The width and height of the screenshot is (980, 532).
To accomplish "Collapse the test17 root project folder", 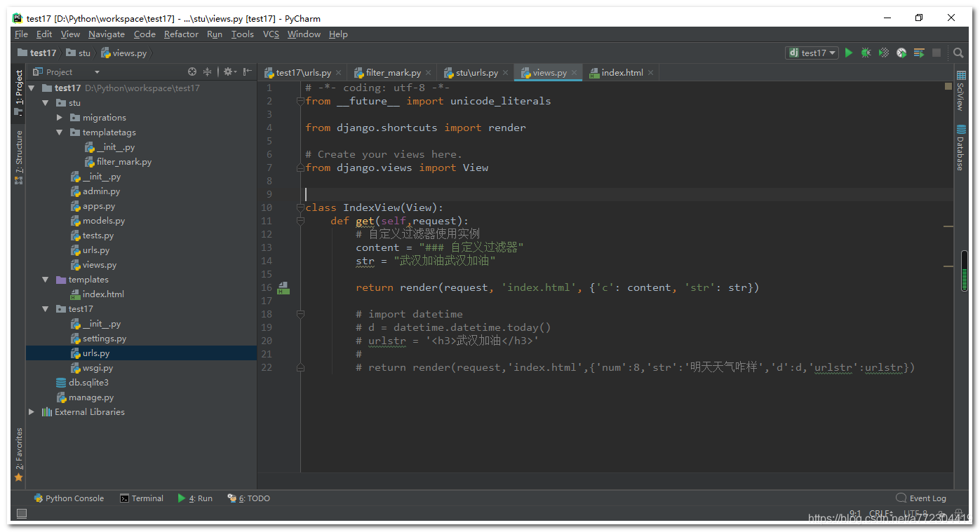I will pos(32,88).
